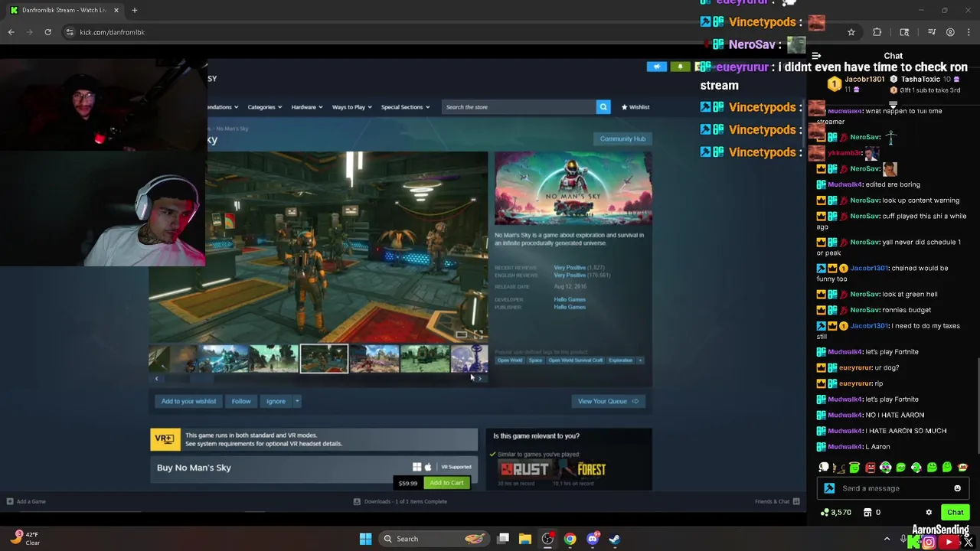The height and width of the screenshot is (551, 980).
Task: Go back in Chrome
Action: [11, 32]
